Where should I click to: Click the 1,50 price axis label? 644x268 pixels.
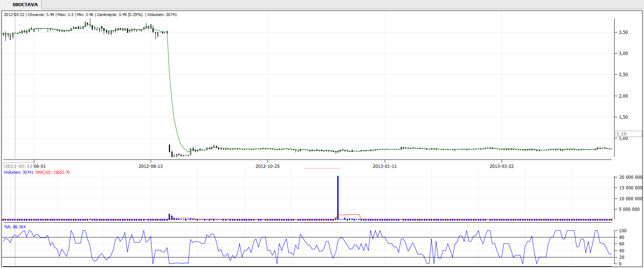(x=623, y=117)
